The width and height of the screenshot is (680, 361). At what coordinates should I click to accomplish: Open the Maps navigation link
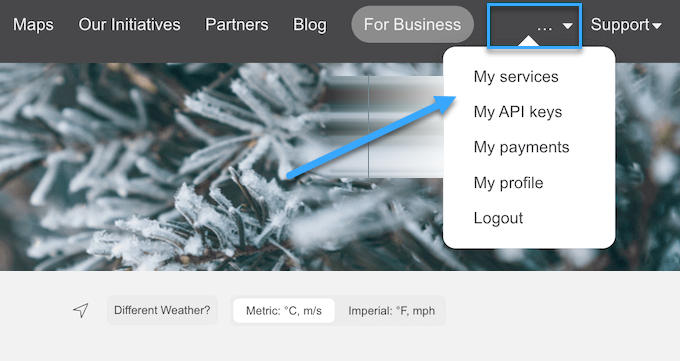[x=33, y=25]
